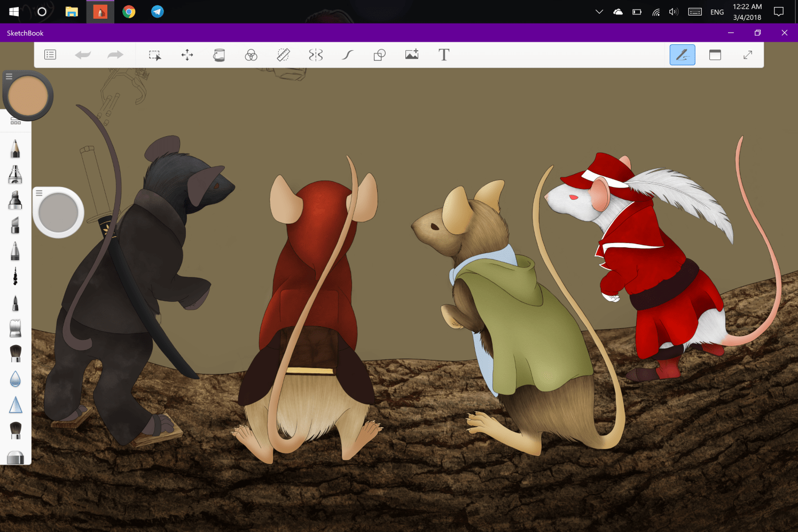This screenshot has width=798, height=532.
Task: Pick the Smear water-drop brush
Action: coord(15,379)
